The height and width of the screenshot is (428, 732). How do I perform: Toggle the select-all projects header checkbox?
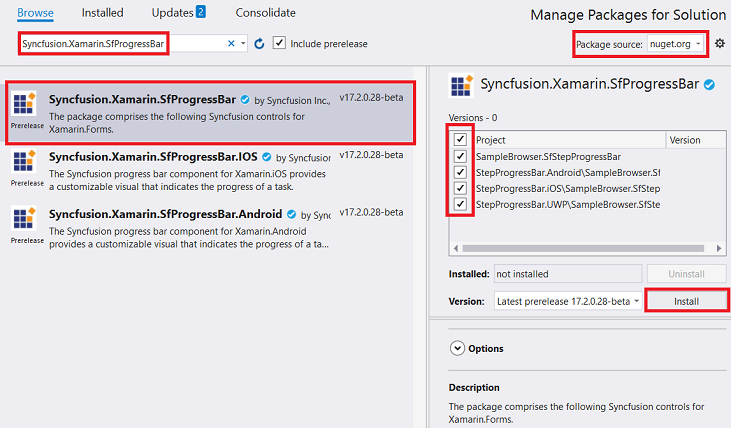[461, 140]
